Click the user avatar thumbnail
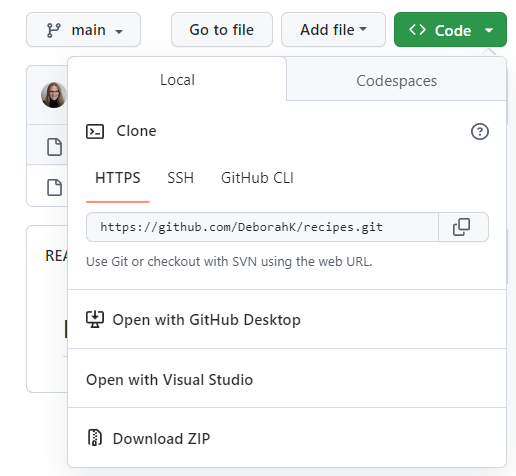This screenshot has height=476, width=516. click(54, 95)
